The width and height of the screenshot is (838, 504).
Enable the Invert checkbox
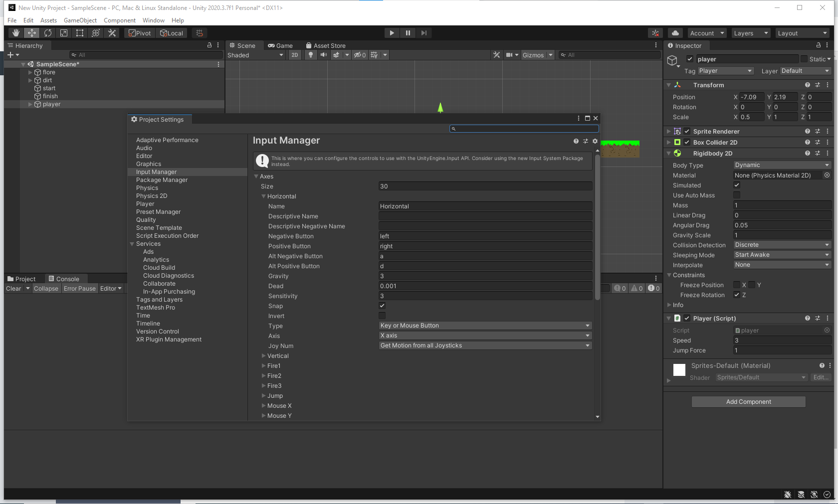tap(382, 316)
